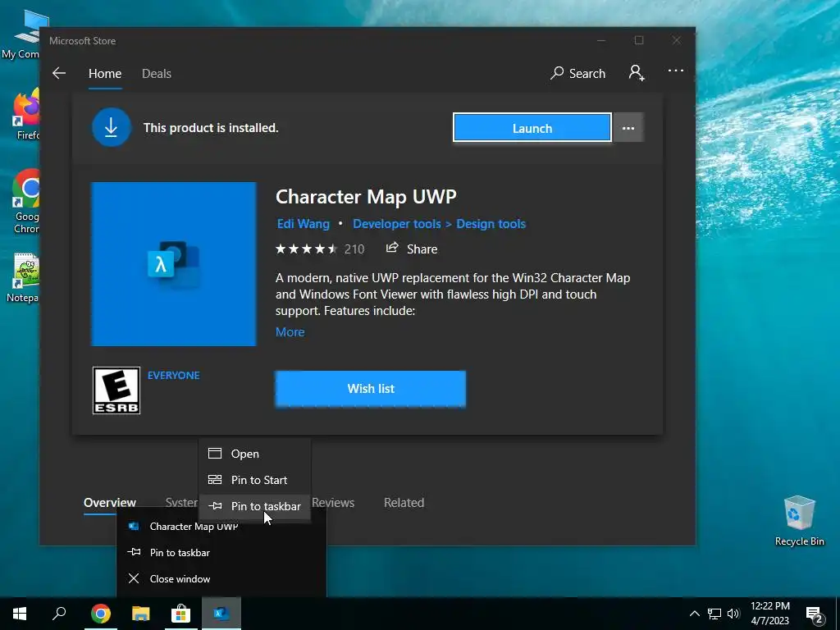Select the Google Chrome desktop shortcut

(25, 202)
